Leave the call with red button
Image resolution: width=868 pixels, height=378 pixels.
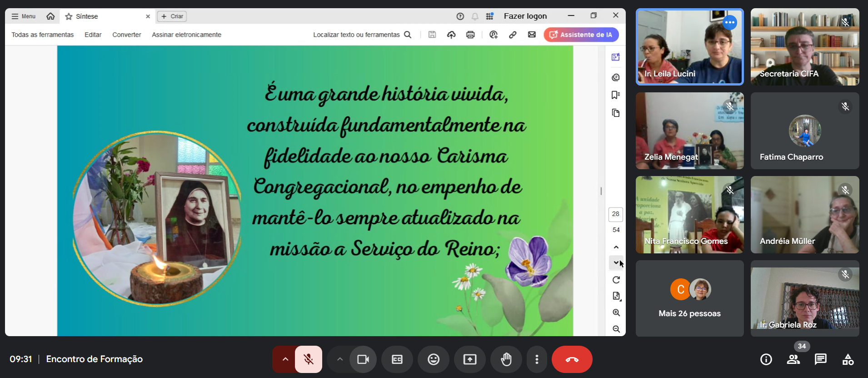[572, 359]
